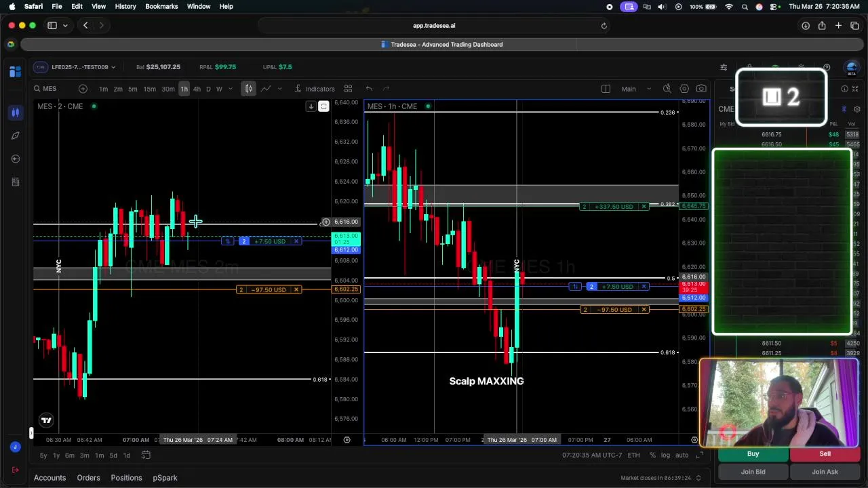Take a chart snapshot with camera icon
The height and width of the screenshot is (488, 868).
701,89
